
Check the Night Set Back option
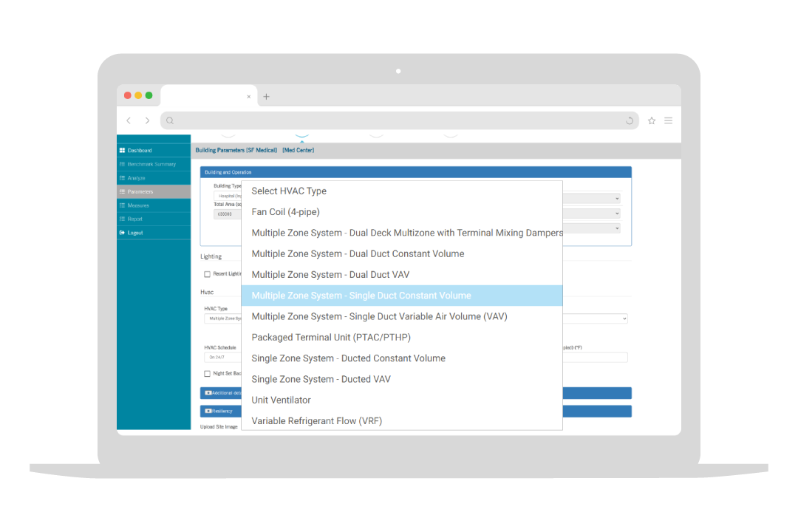pos(208,373)
